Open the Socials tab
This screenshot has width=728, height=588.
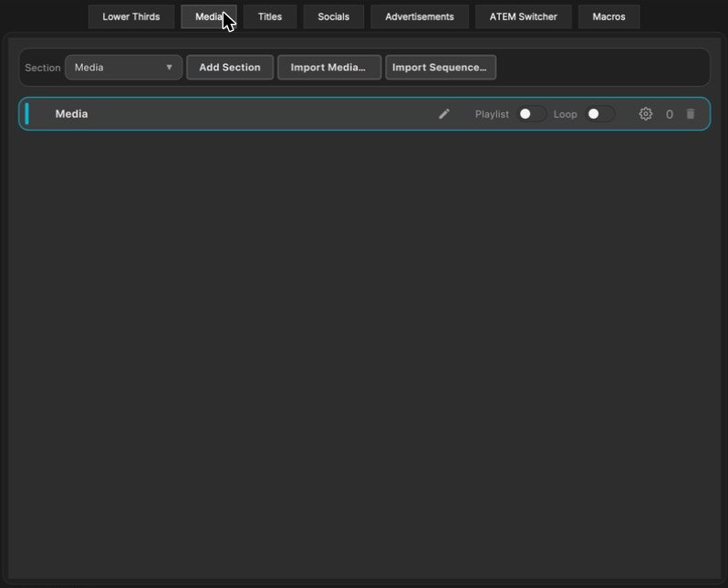click(333, 16)
